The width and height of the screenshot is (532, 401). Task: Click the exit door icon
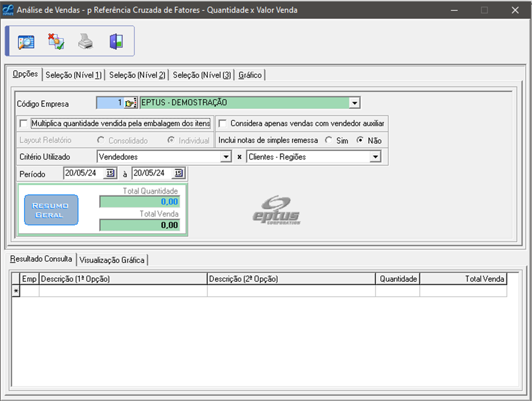[x=116, y=41]
